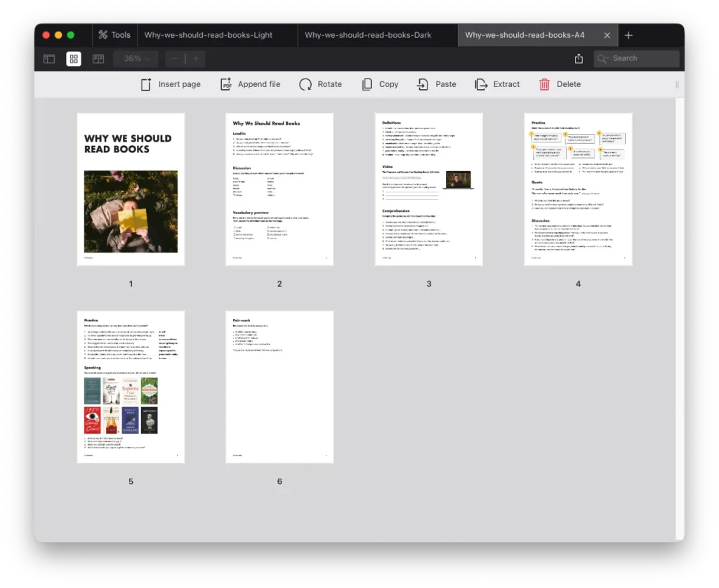This screenshot has width=719, height=588.
Task: Click the Extract label
Action: [x=506, y=84]
